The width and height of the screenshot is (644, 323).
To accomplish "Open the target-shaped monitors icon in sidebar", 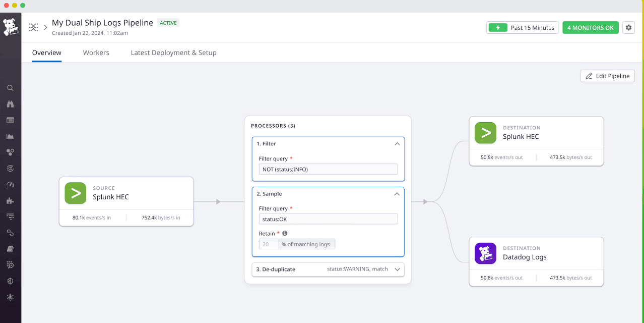I will (10, 168).
